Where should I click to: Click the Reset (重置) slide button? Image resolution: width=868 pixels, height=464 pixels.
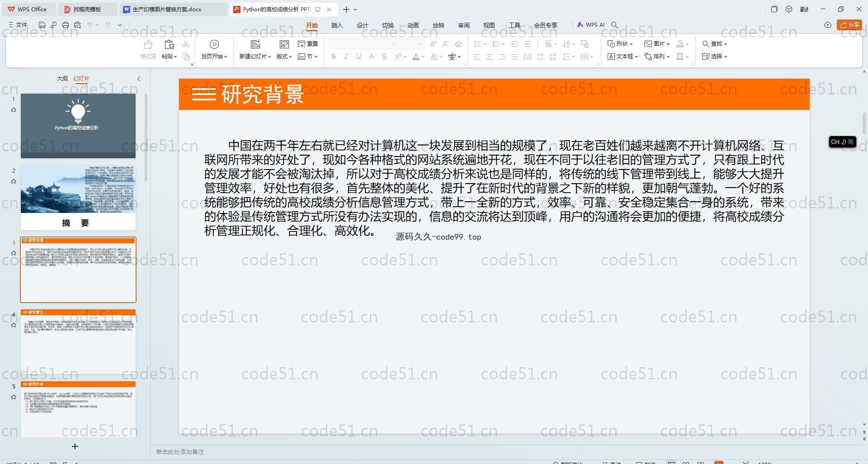click(308, 44)
